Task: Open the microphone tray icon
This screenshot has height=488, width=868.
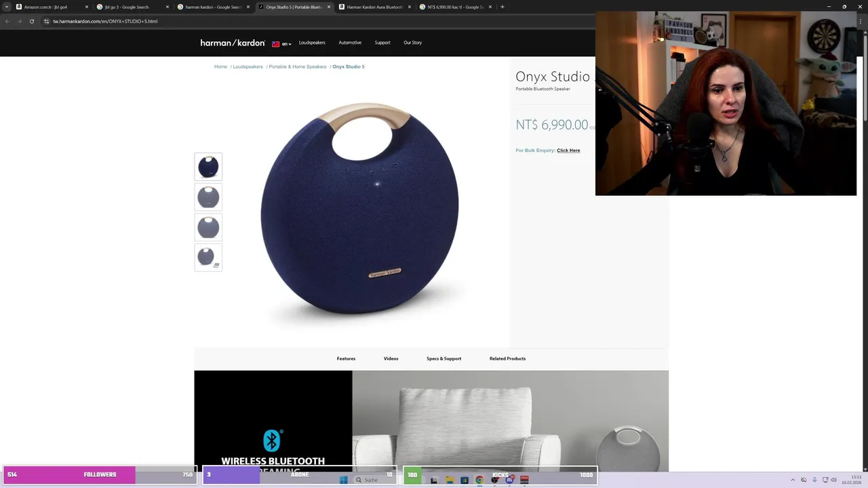Action: pos(814,480)
